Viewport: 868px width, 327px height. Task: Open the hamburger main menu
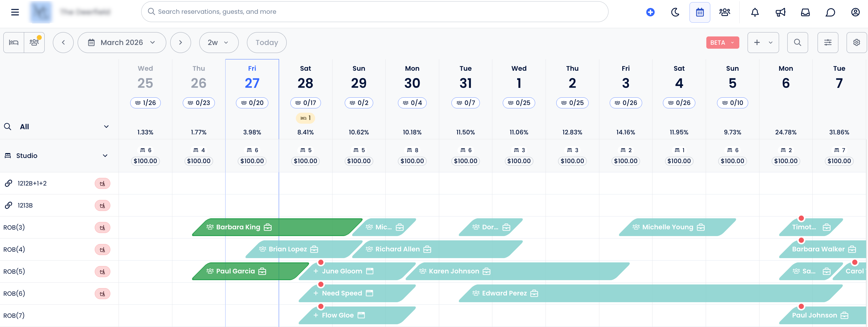15,12
